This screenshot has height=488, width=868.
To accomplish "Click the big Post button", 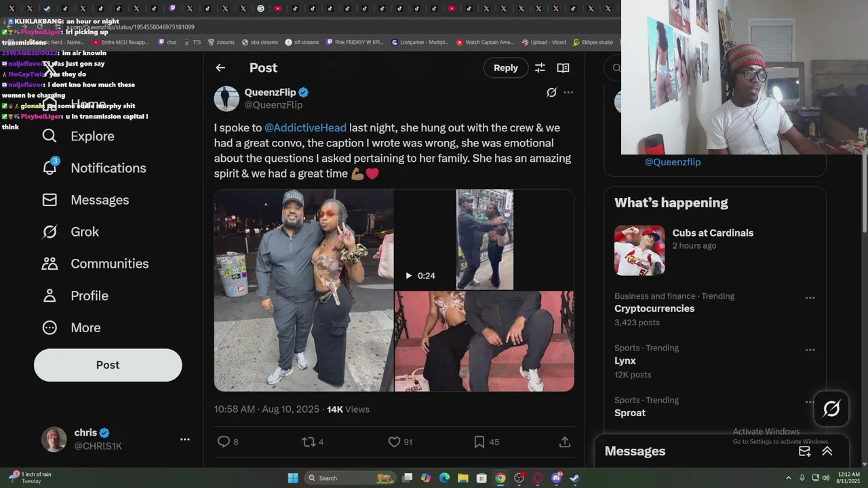I will [x=108, y=365].
